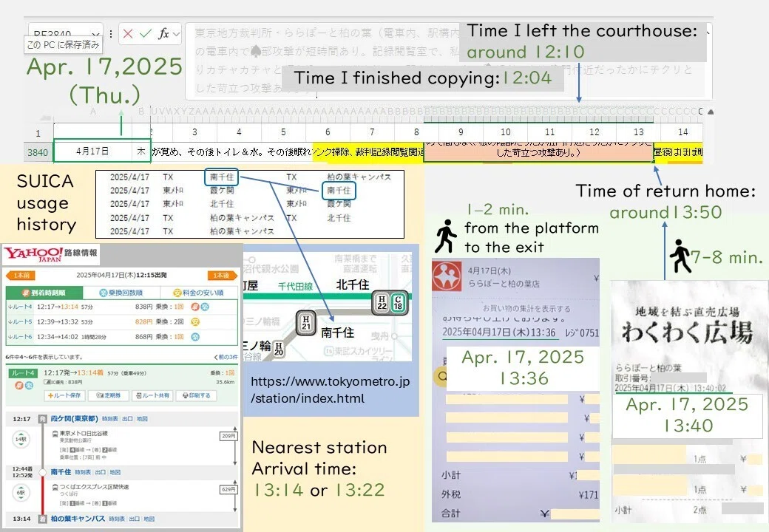
Task: Select row header 1
Action: (38, 133)
